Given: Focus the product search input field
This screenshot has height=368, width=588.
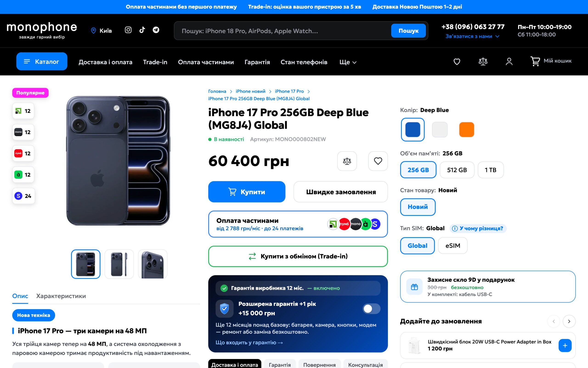Looking at the screenshot, I should (283, 31).
